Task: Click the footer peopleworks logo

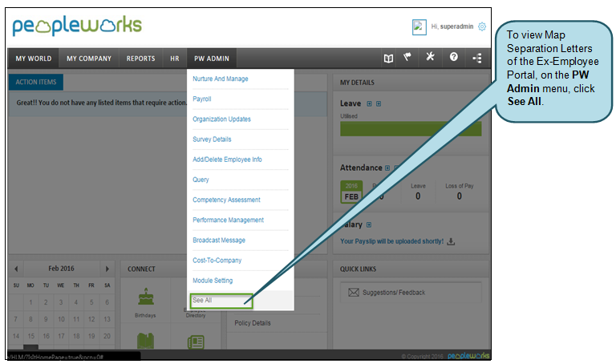Action: point(468,356)
